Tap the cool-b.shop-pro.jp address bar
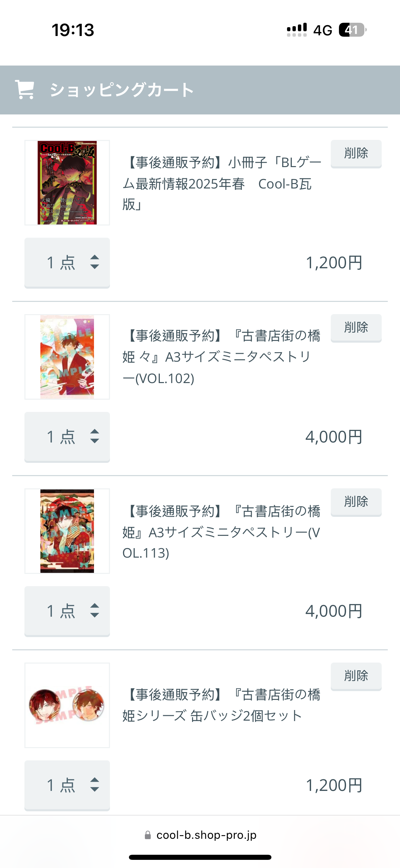 [x=206, y=835]
